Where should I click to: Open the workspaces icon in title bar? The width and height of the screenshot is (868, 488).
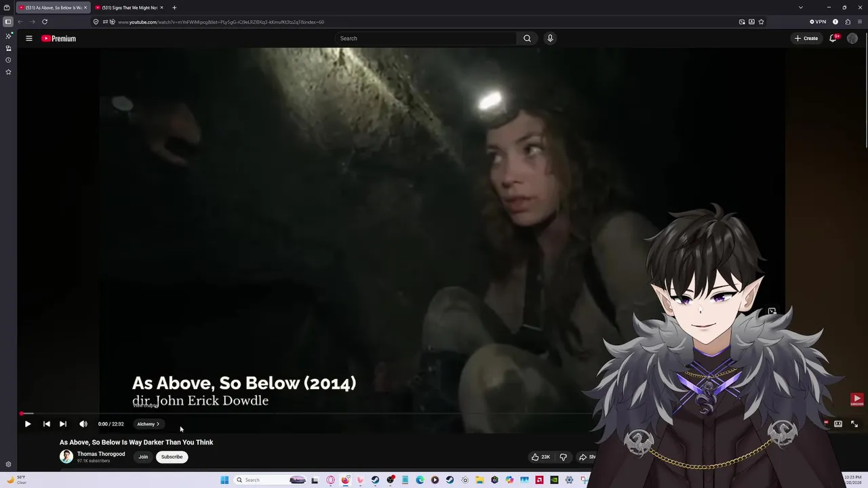click(x=7, y=7)
